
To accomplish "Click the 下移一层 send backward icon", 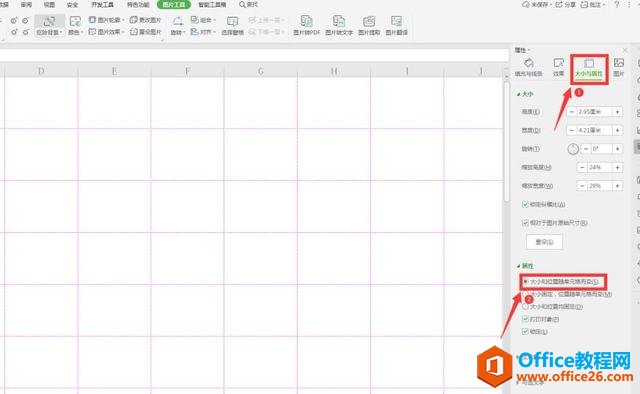I will coord(252,31).
